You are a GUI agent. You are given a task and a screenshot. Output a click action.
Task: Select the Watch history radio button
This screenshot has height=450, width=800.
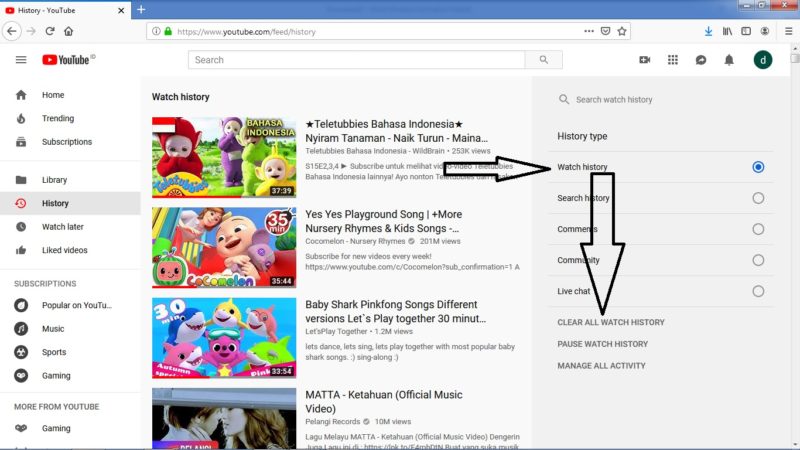[x=758, y=167]
